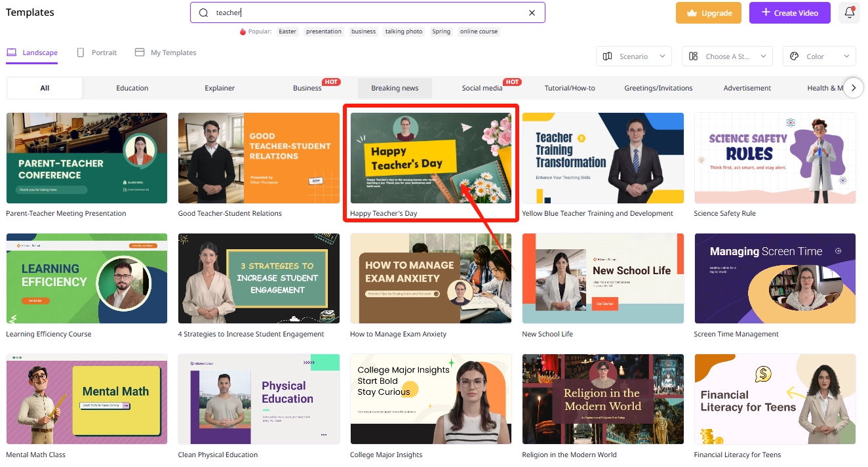Image resolution: width=868 pixels, height=467 pixels.
Task: Select the Education category
Action: [132, 88]
